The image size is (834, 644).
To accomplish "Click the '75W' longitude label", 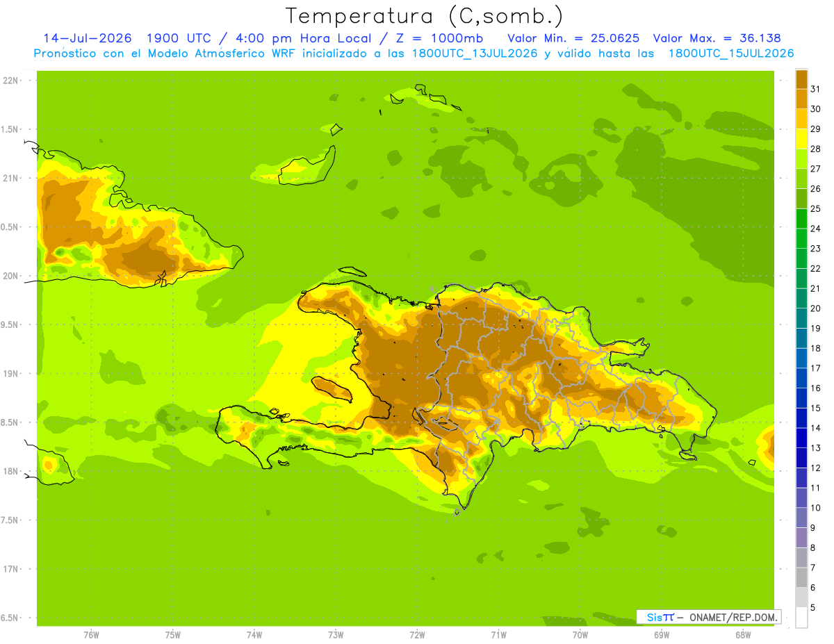I will [173, 634].
